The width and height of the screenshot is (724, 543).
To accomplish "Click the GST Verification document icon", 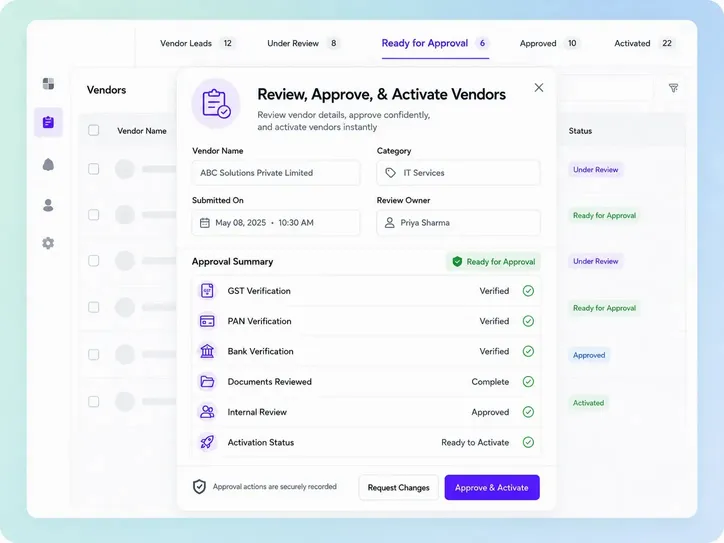I will coord(207,291).
